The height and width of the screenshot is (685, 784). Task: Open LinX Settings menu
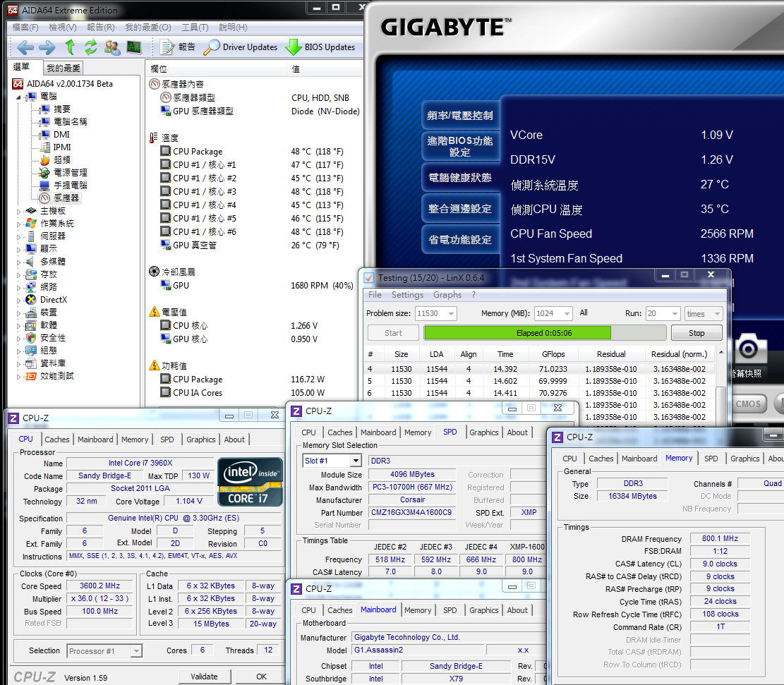[407, 295]
